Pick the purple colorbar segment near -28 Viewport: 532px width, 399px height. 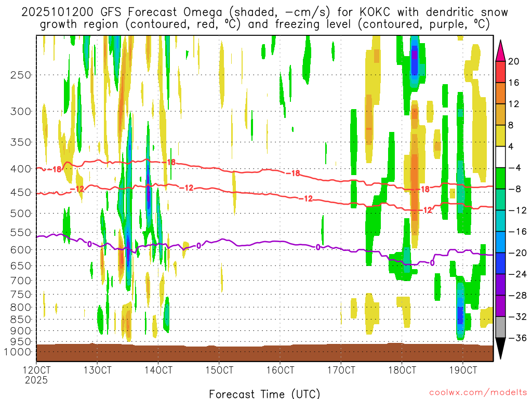[x=501, y=305]
